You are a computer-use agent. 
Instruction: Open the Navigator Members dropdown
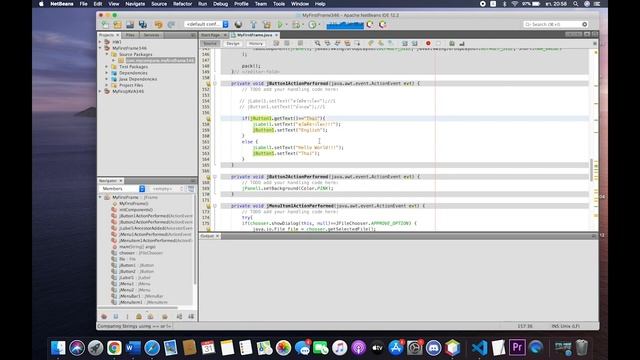pos(122,189)
